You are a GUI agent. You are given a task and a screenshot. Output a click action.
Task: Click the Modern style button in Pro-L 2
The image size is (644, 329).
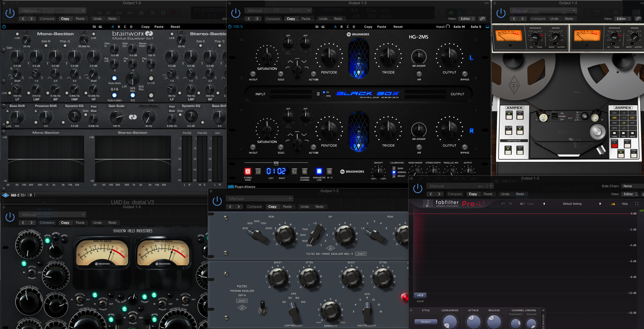pos(426,322)
